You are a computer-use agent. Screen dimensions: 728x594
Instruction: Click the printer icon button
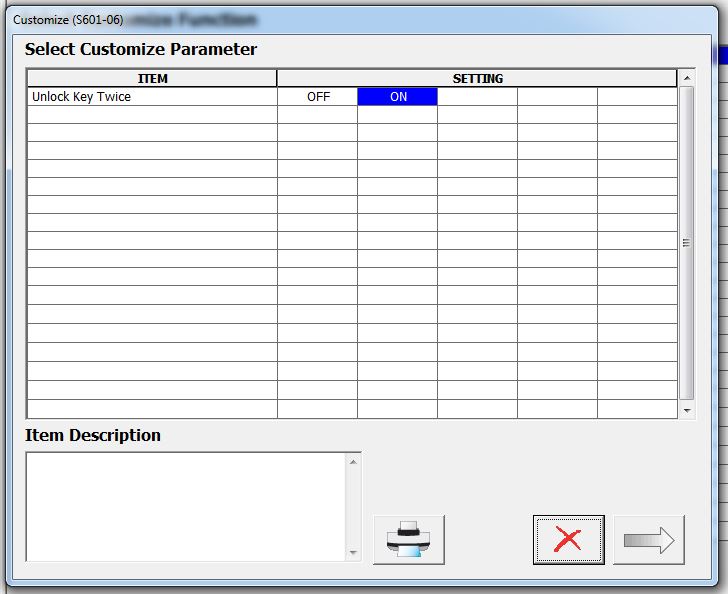408,540
